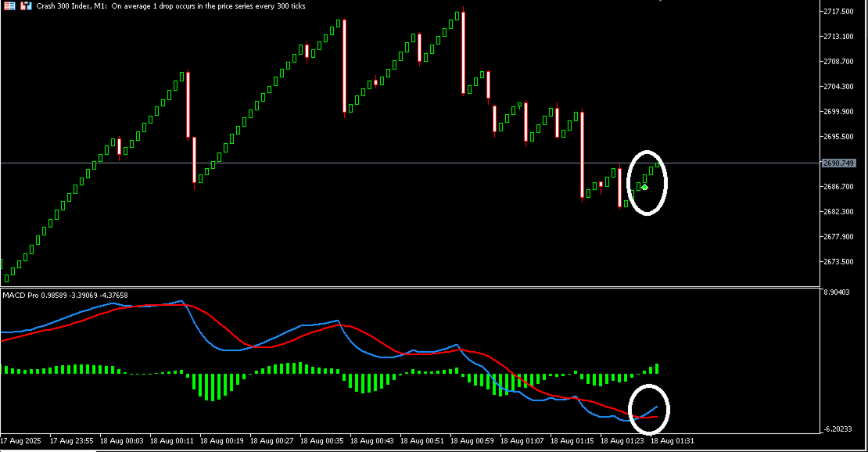Click the 17 Aug 2025 date label

(20, 441)
